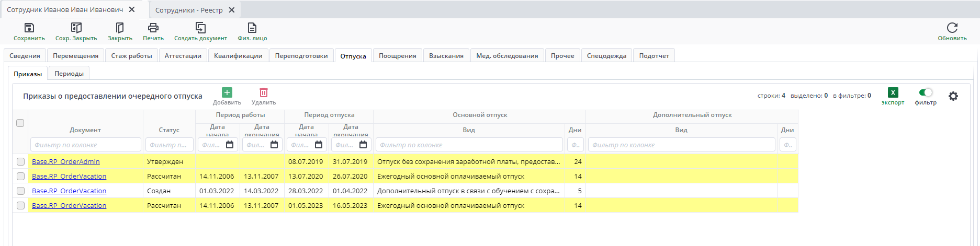
Task: Select the Приказы sub-tab
Action: [28, 74]
